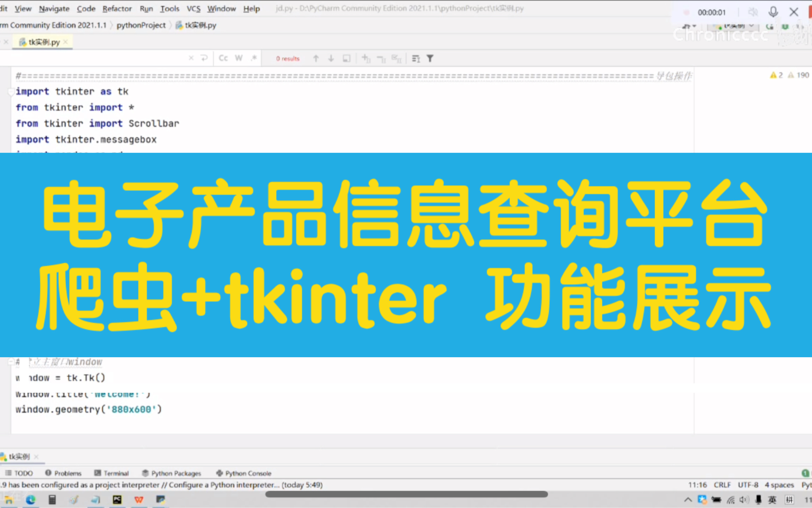
Task: Open the search filter icon
Action: click(430, 58)
